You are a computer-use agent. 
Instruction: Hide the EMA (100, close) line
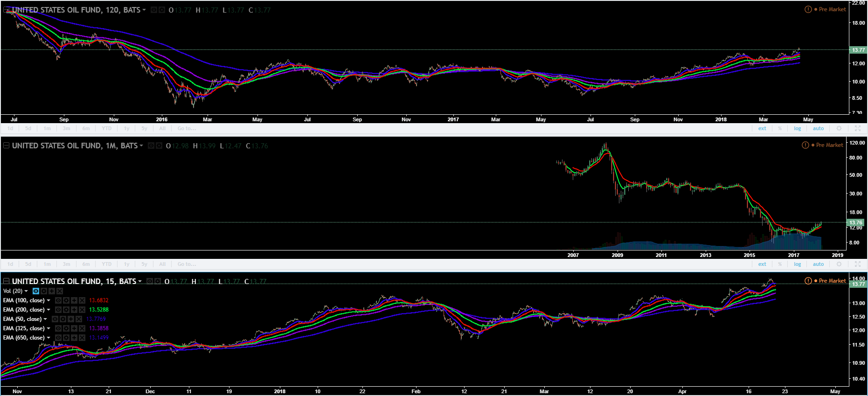[x=58, y=300]
